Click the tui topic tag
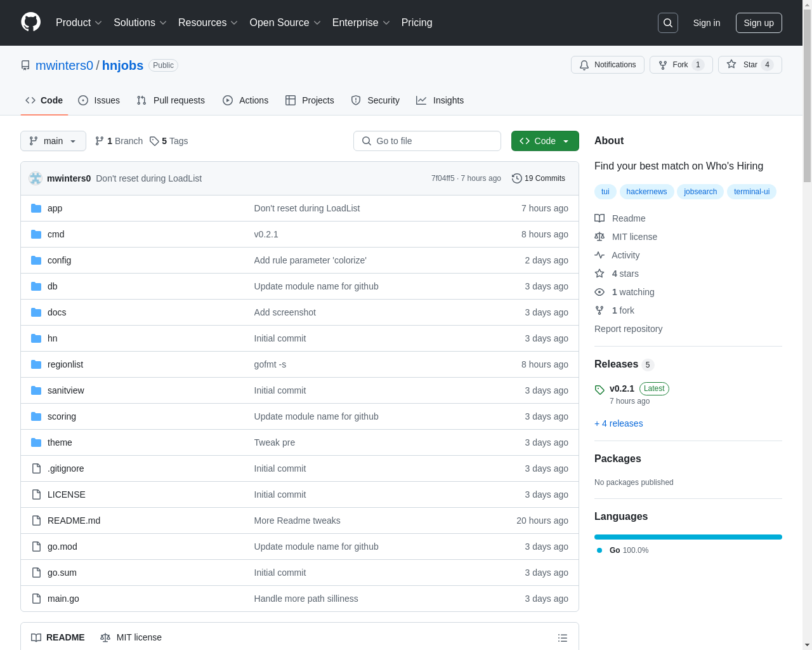The image size is (812, 650). coord(605,192)
